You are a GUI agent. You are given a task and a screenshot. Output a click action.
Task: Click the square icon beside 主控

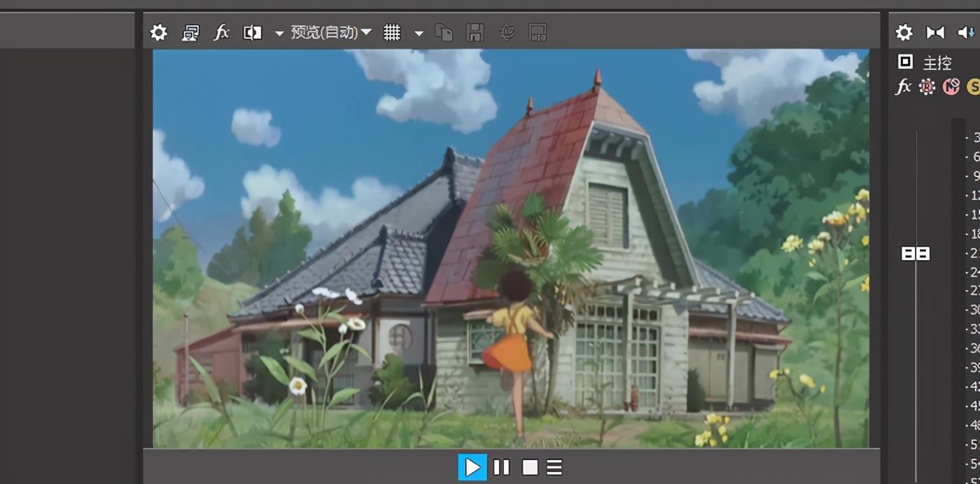[905, 62]
